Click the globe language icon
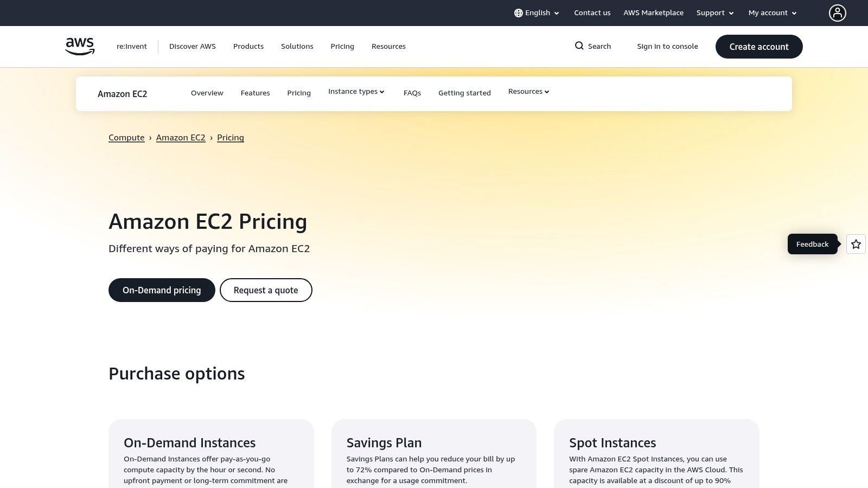868x488 pixels. click(x=518, y=13)
